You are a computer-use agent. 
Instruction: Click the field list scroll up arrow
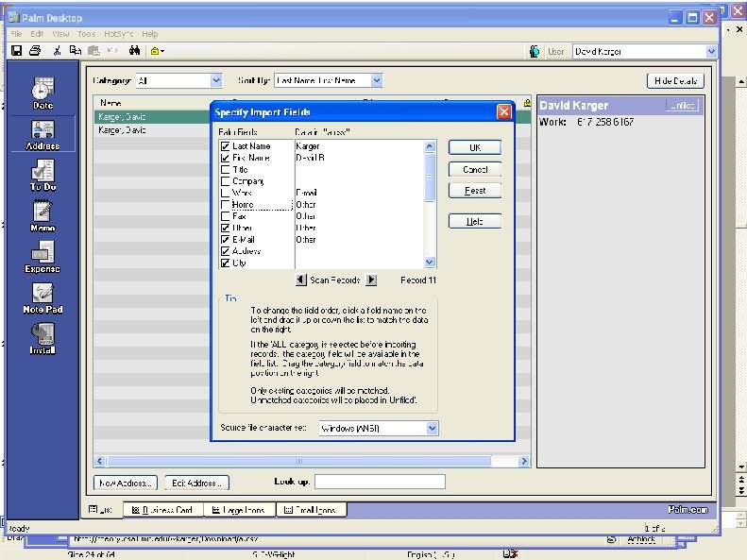click(430, 146)
